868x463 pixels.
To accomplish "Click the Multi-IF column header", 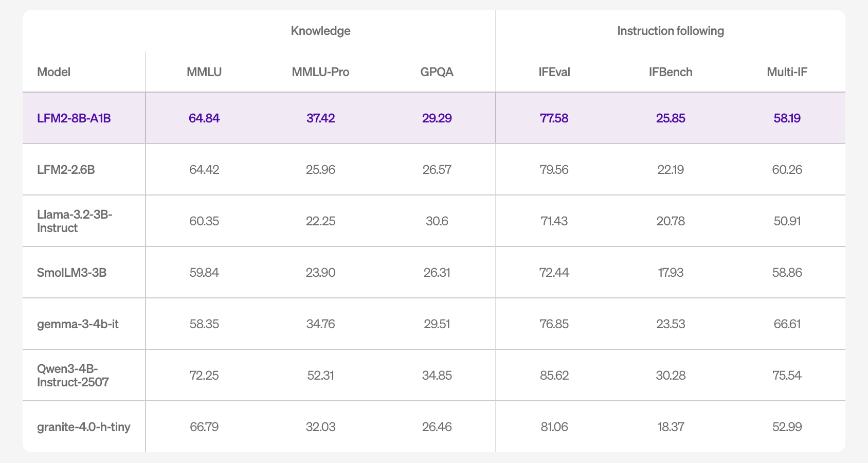I will (787, 72).
